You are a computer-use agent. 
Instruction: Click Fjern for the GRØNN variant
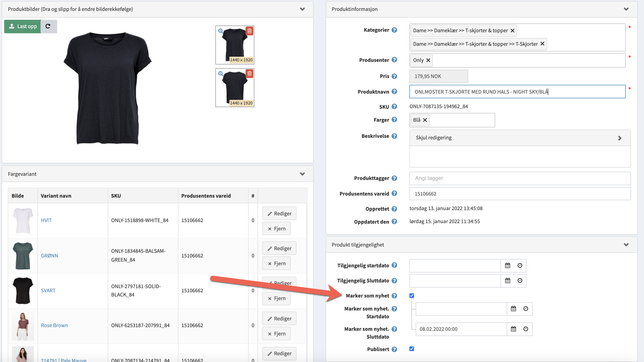tap(276, 263)
